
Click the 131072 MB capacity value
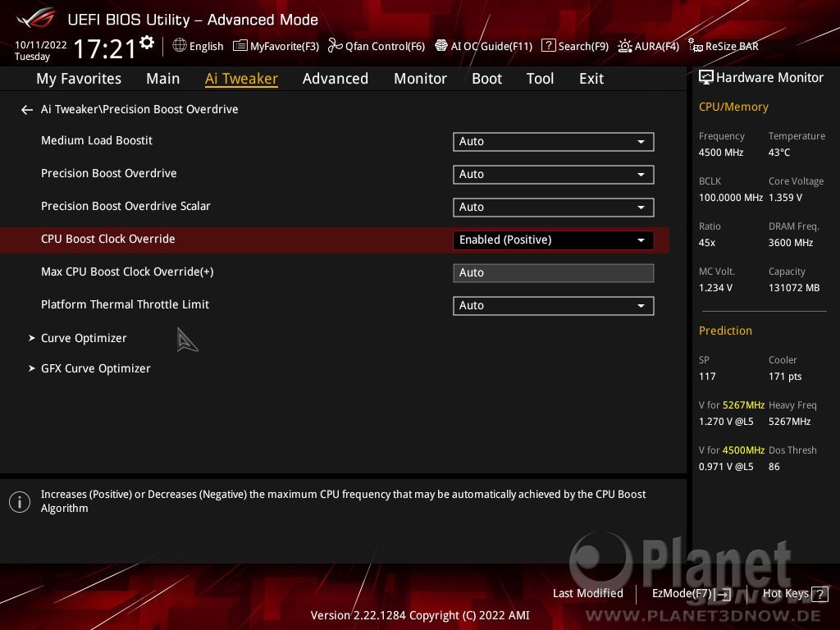click(x=794, y=288)
